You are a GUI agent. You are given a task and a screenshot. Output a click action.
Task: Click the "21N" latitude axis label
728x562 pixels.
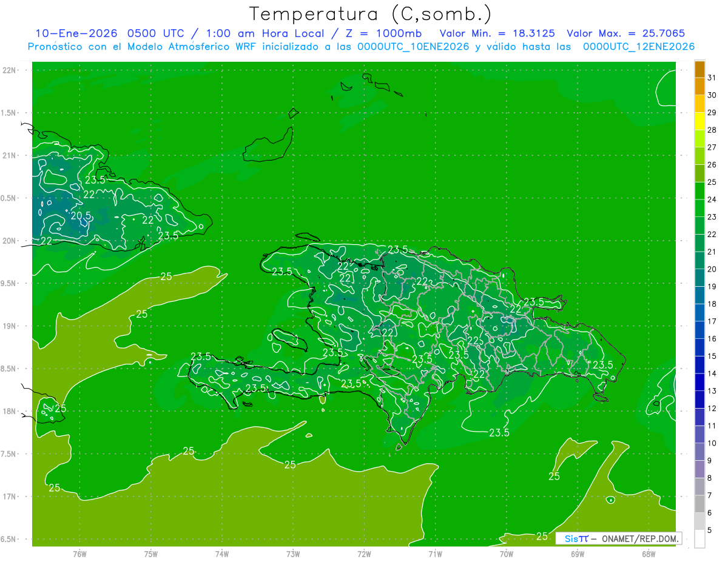(x=9, y=156)
